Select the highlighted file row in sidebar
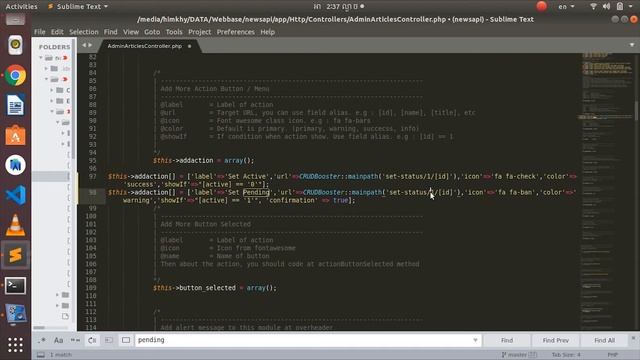The height and width of the screenshot is (360, 640). (x=51, y=176)
